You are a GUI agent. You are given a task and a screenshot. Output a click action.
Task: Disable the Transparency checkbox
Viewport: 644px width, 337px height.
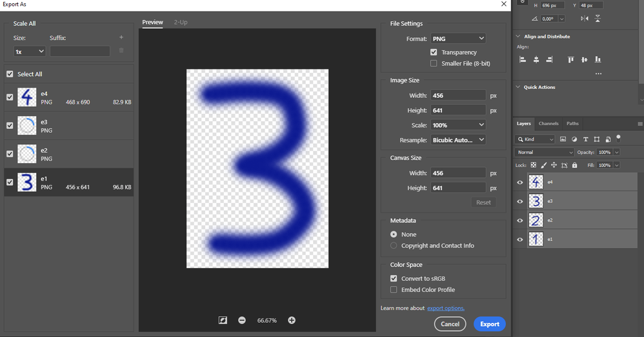pos(434,52)
